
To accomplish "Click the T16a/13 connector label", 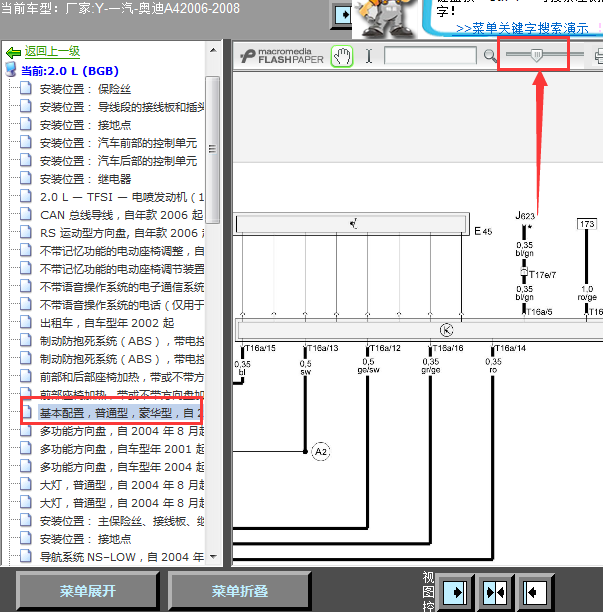I will 323,348.
